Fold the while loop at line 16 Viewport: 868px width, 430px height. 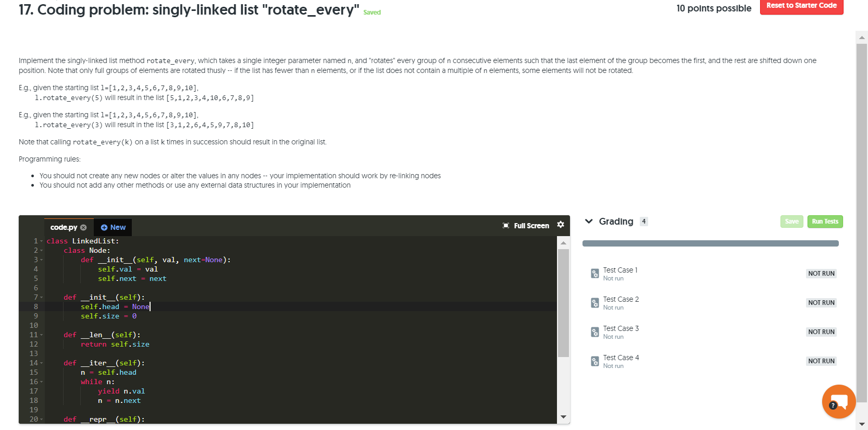click(x=42, y=382)
